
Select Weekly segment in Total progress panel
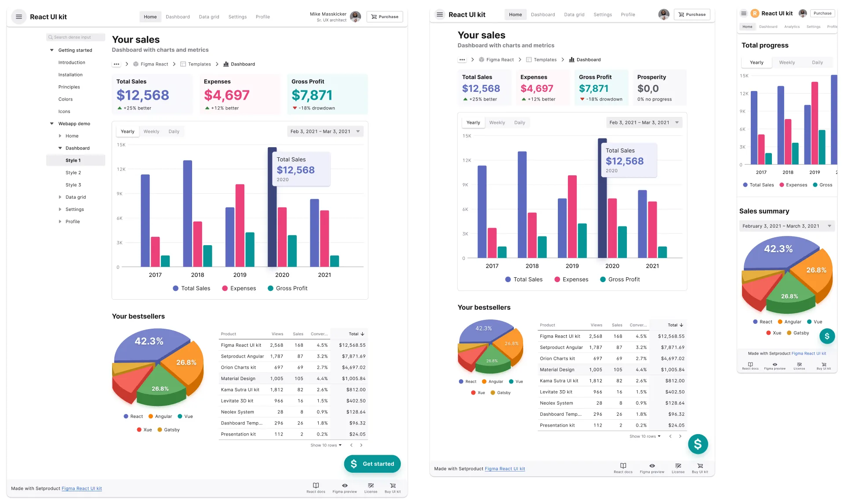pos(787,62)
